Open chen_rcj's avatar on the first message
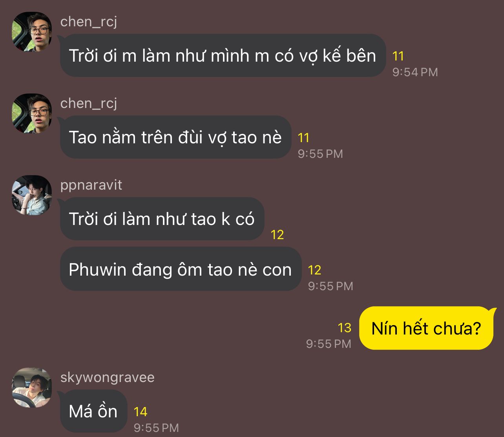Image resolution: width=504 pixels, height=437 pixels. tap(32, 31)
